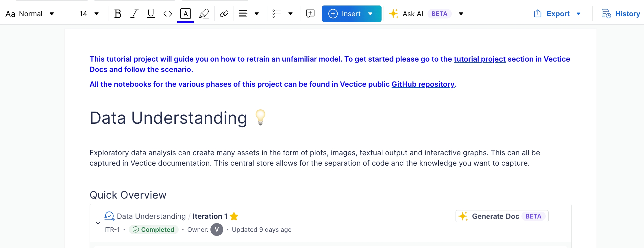Image resolution: width=644 pixels, height=248 pixels.
Task: Collapse the Iteration 1 overview chevron
Action: 98,223
